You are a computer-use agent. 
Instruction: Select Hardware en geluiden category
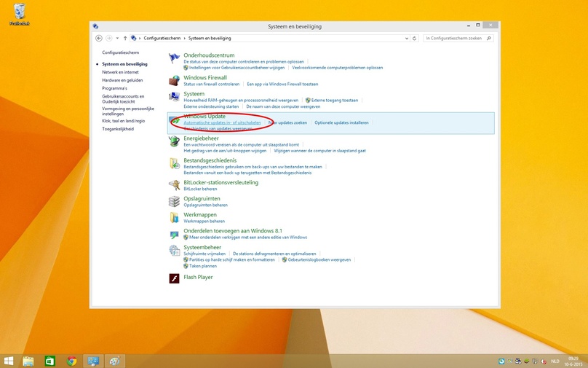pyautogui.click(x=122, y=80)
